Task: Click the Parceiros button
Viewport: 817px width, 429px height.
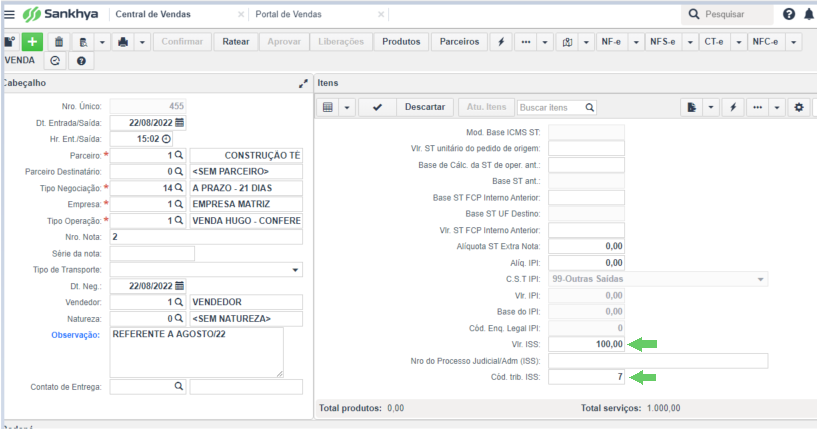Action: point(459,42)
